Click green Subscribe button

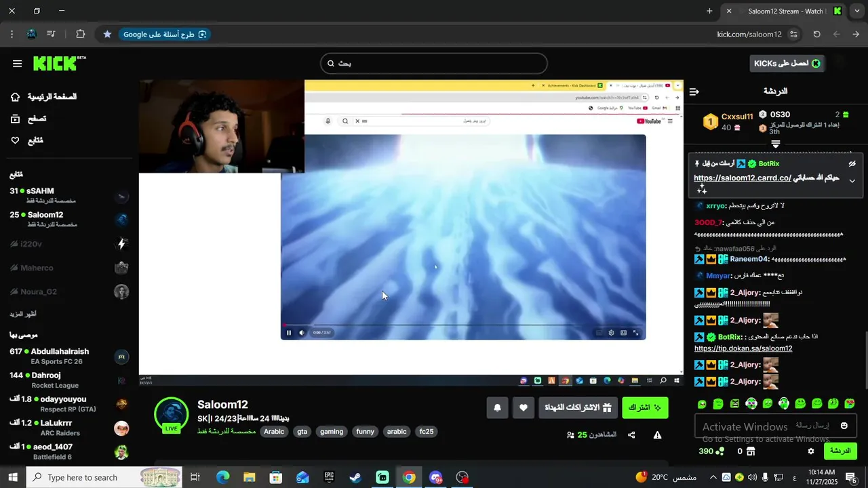(x=645, y=407)
